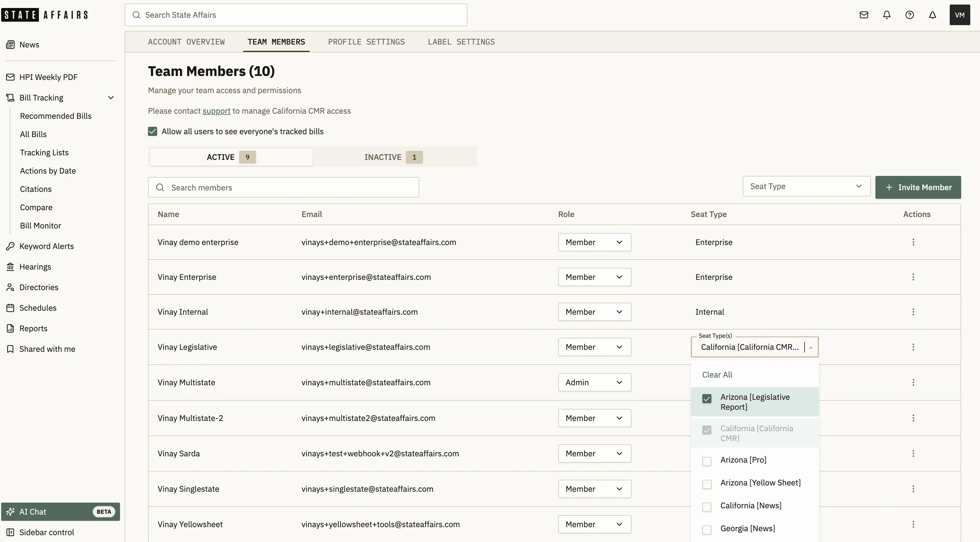This screenshot has width=980, height=542.
Task: Click the State Affairs logo
Action: (45, 15)
